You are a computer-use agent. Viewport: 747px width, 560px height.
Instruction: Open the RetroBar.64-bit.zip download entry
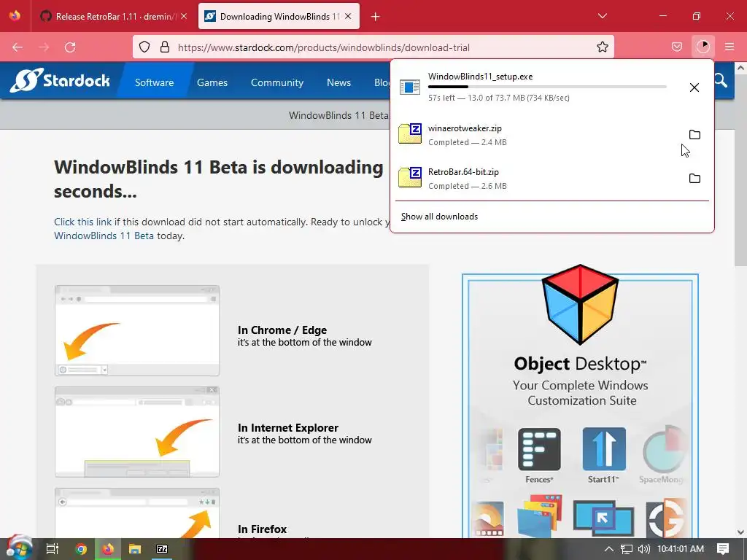(536, 179)
